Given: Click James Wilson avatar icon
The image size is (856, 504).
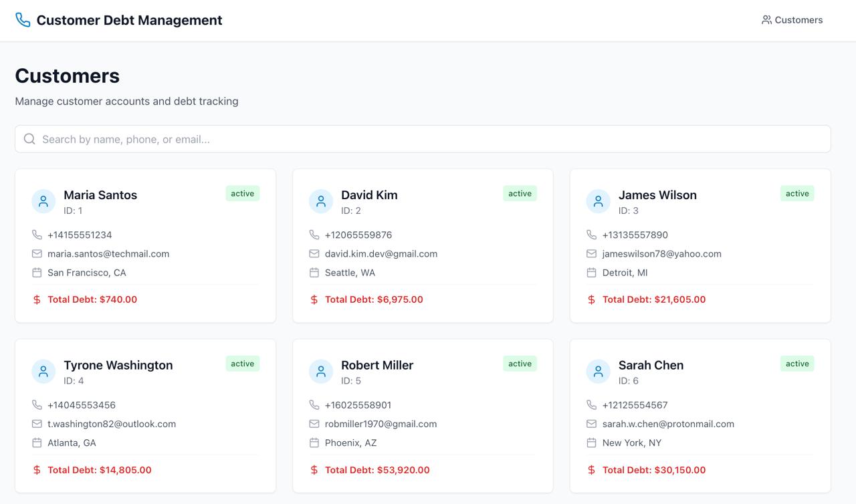Looking at the screenshot, I should coord(598,201).
